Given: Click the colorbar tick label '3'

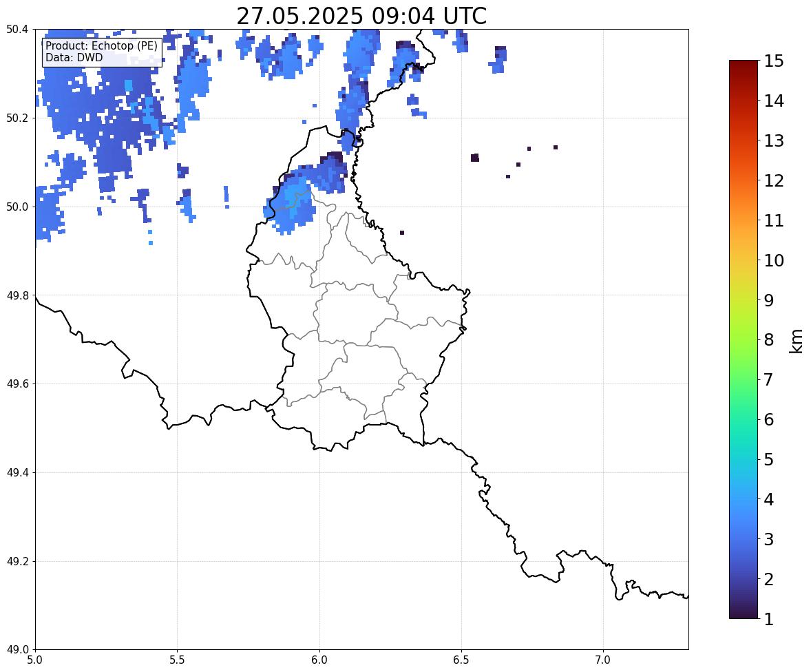Looking at the screenshot, I should [x=768, y=539].
